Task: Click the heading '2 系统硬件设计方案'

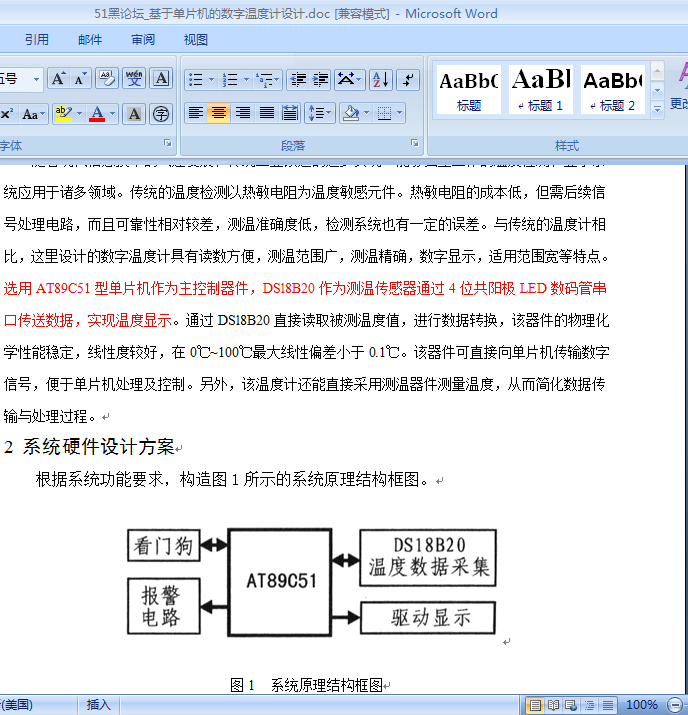Action: (x=89, y=447)
